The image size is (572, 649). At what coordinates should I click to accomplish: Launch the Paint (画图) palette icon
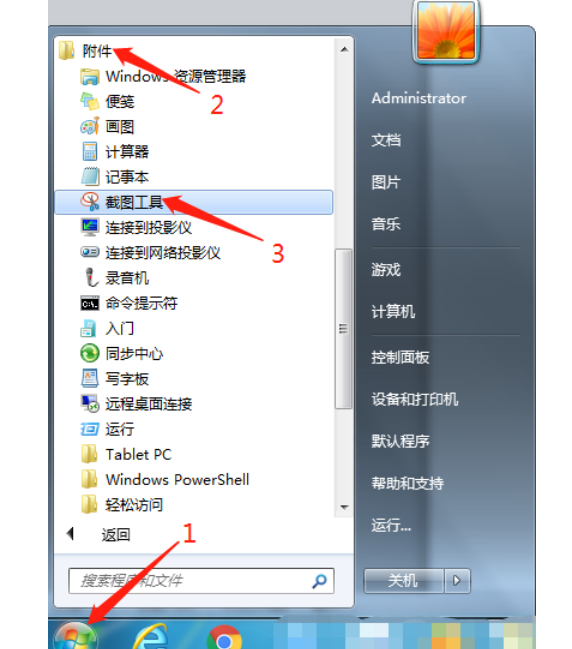90,126
